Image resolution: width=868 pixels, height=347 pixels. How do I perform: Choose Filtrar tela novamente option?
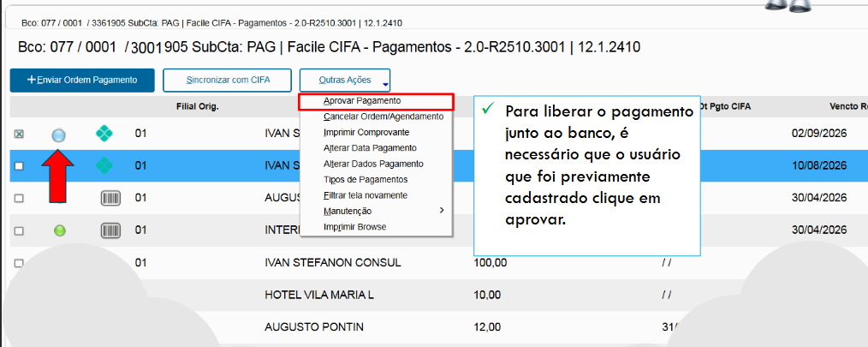click(x=366, y=195)
